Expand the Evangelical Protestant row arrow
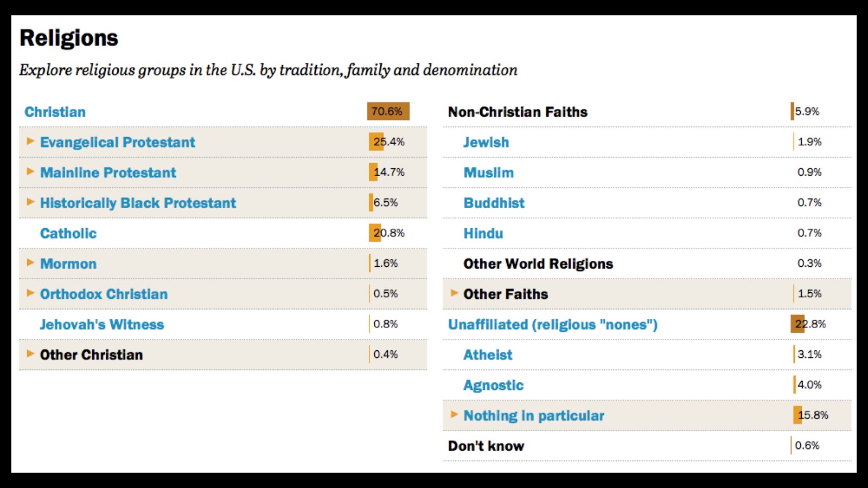This screenshot has width=868, height=488. (x=30, y=142)
